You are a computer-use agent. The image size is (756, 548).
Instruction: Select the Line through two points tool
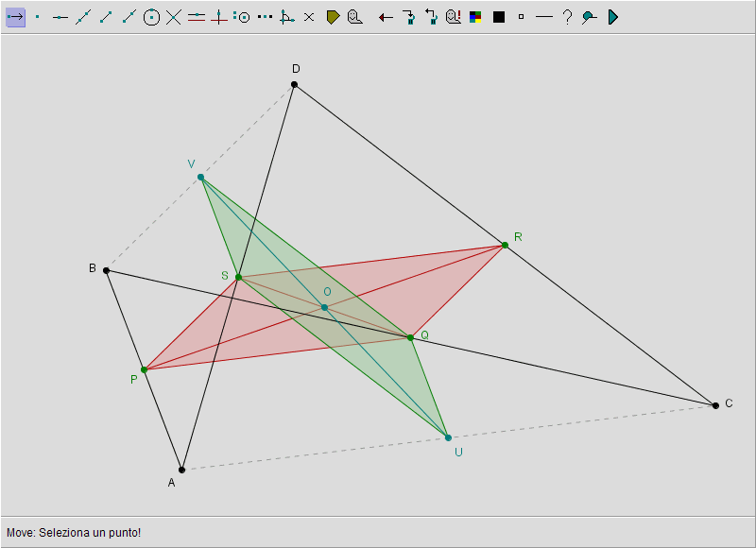pyautogui.click(x=83, y=17)
